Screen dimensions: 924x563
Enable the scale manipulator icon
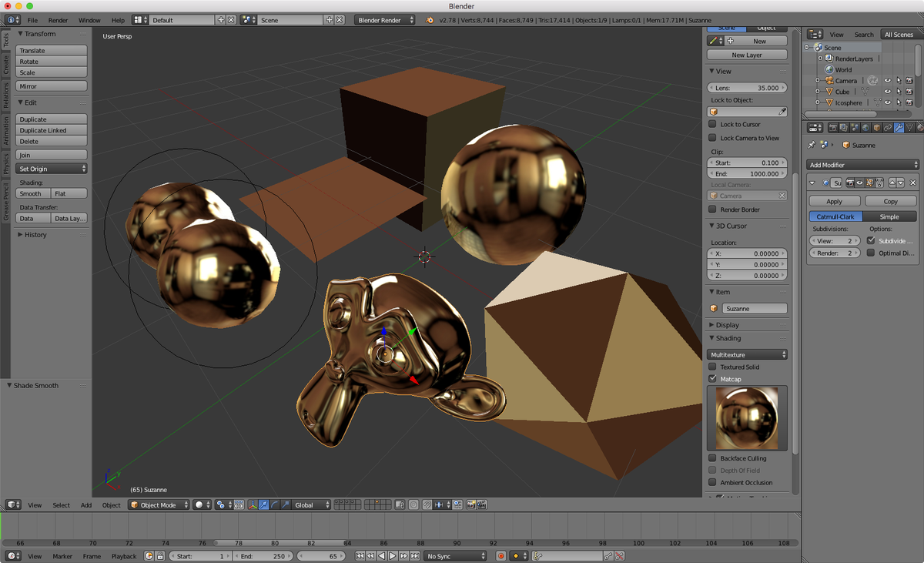[285, 505]
